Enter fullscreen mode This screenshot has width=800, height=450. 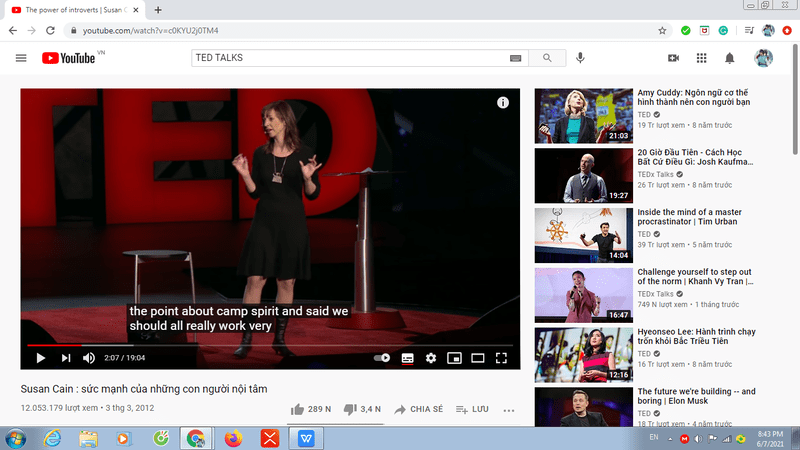coord(502,358)
